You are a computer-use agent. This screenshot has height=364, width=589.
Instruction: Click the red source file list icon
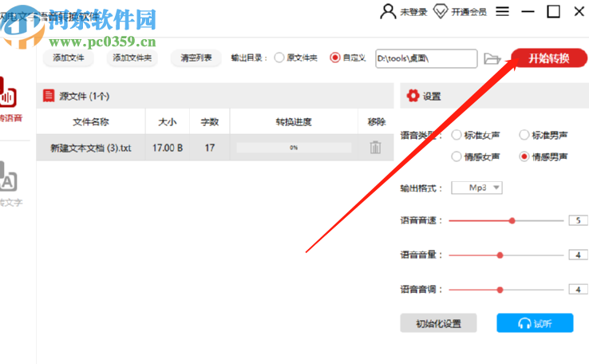[49, 96]
